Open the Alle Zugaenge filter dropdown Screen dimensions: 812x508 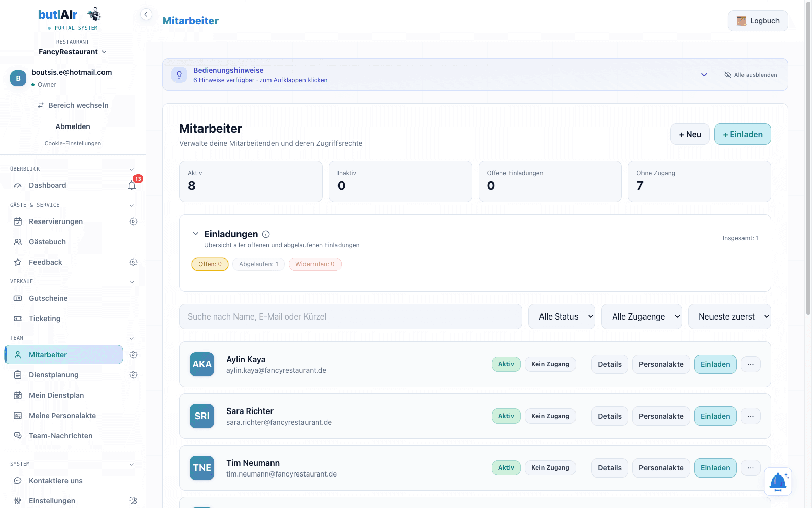click(x=641, y=316)
